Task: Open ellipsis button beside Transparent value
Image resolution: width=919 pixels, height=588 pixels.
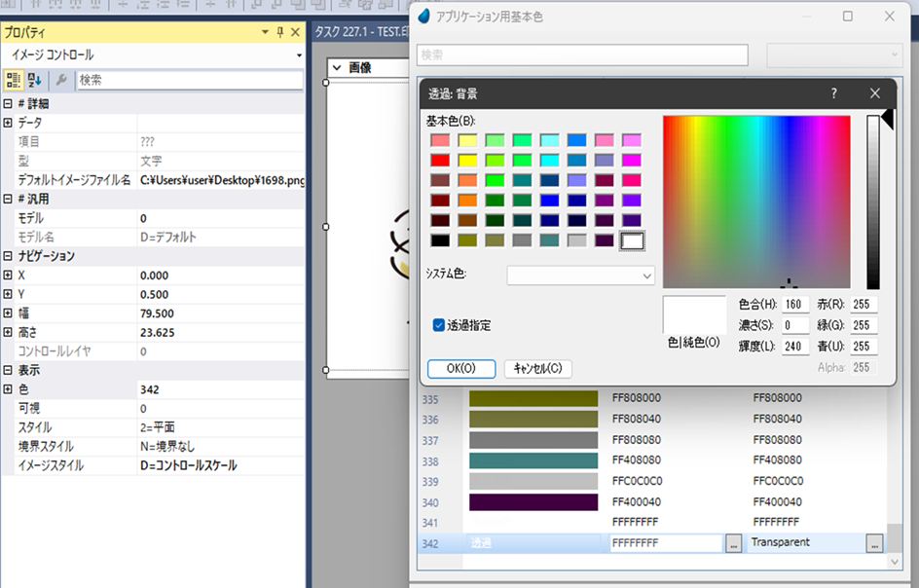Action: click(x=874, y=543)
